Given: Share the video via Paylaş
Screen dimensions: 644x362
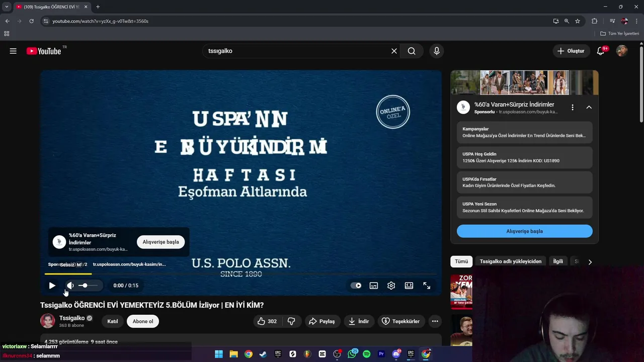Looking at the screenshot, I should (x=322, y=321).
